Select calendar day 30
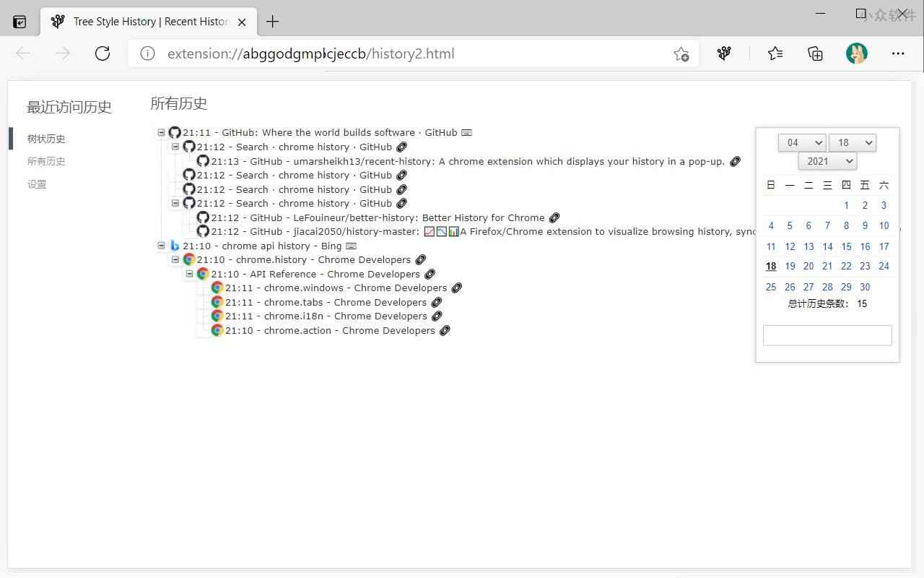 (x=865, y=287)
